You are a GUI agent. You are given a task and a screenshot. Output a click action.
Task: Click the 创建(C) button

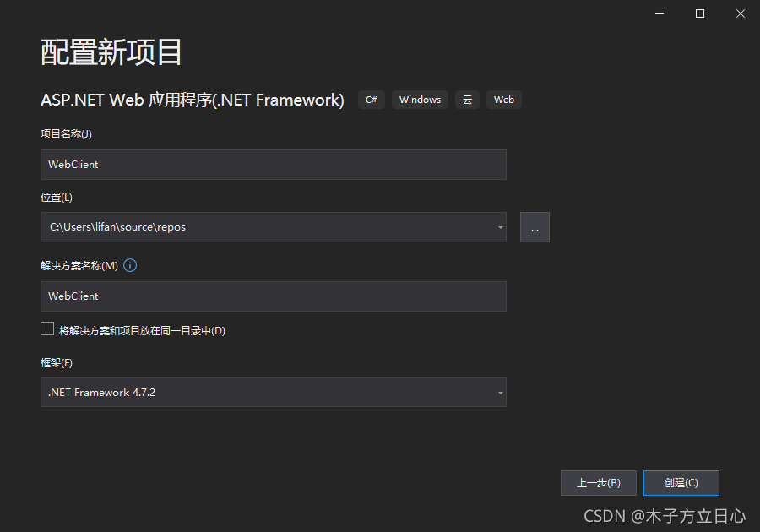click(681, 482)
